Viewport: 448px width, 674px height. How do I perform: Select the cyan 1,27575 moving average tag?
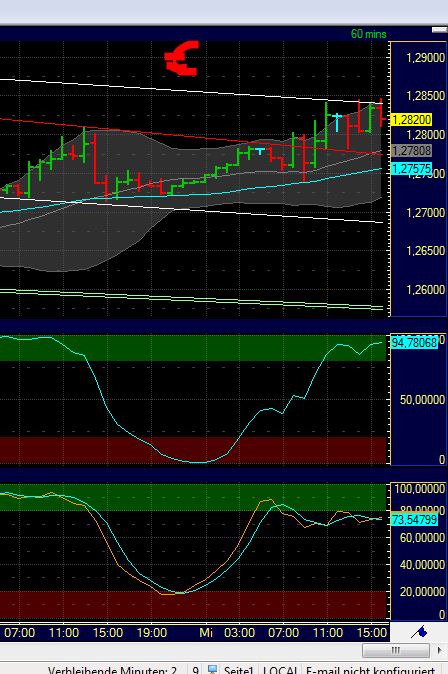(411, 168)
